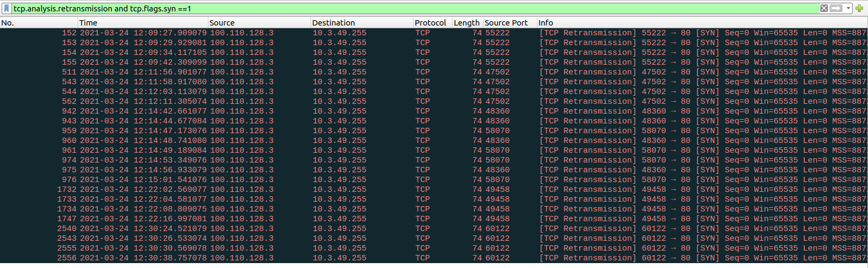Sort by the Length column header
Image resolution: width=868 pixels, height=268 pixels.
(x=466, y=23)
